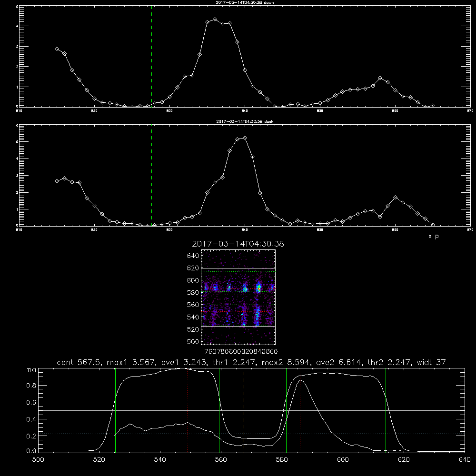Click the '580' y-axis label of spectral image
The image size is (476, 476).
193,293
